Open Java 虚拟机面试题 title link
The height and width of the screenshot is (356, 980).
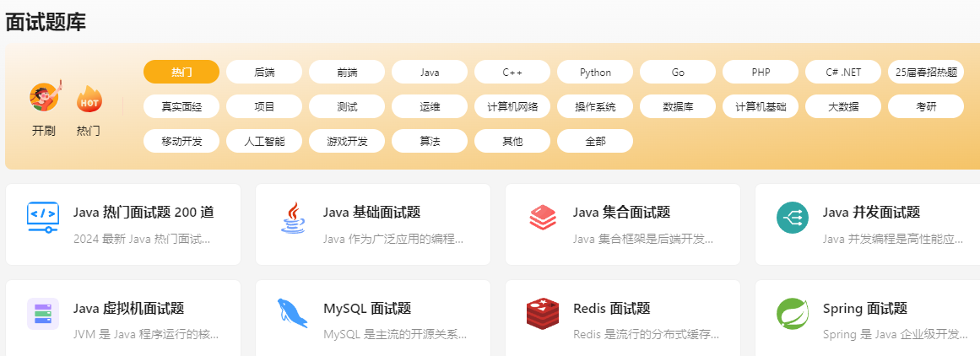click(x=129, y=309)
